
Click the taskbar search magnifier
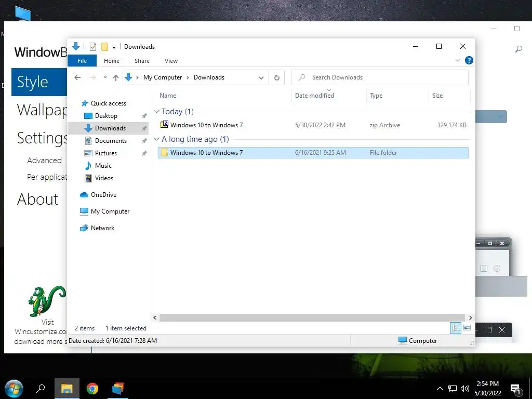click(41, 389)
